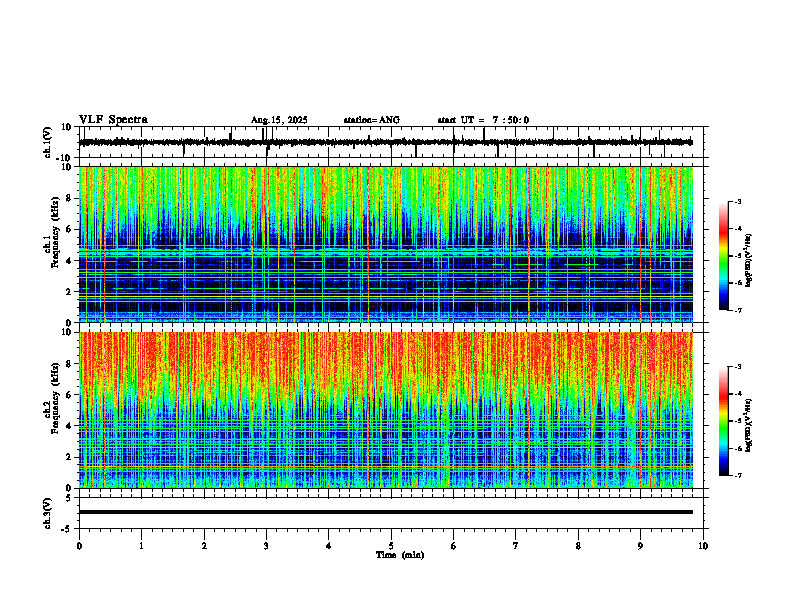This screenshot has width=792, height=612.
Task: Click the log(PSD) label beside ch.2 colorbar
Action: (749, 425)
